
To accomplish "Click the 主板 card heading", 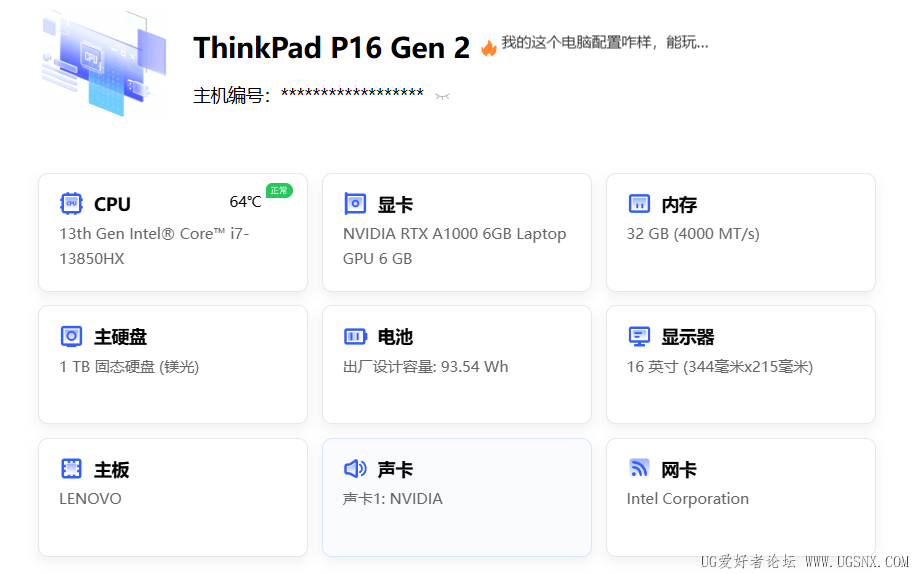I will (x=111, y=469).
